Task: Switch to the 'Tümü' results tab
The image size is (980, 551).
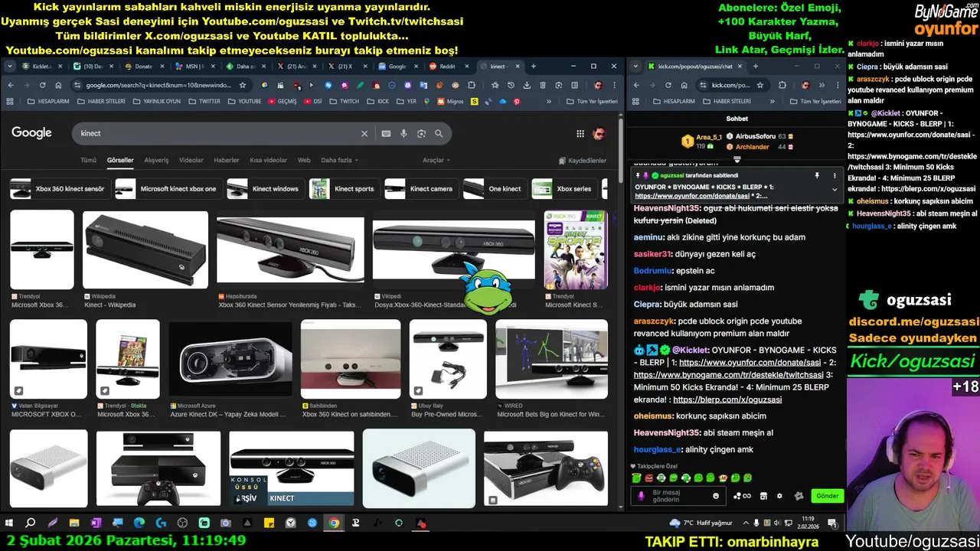Action: 89,160
